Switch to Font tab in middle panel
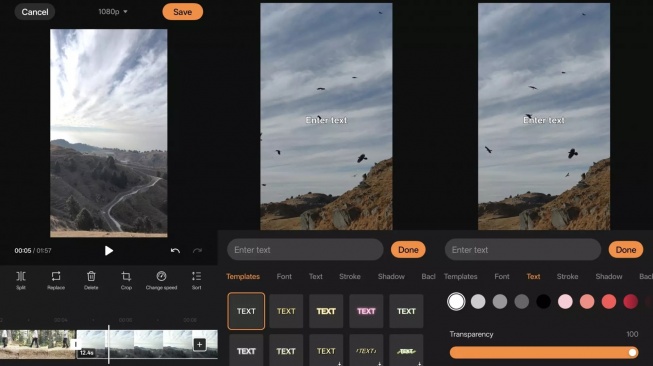The image size is (653, 366). 284,276
